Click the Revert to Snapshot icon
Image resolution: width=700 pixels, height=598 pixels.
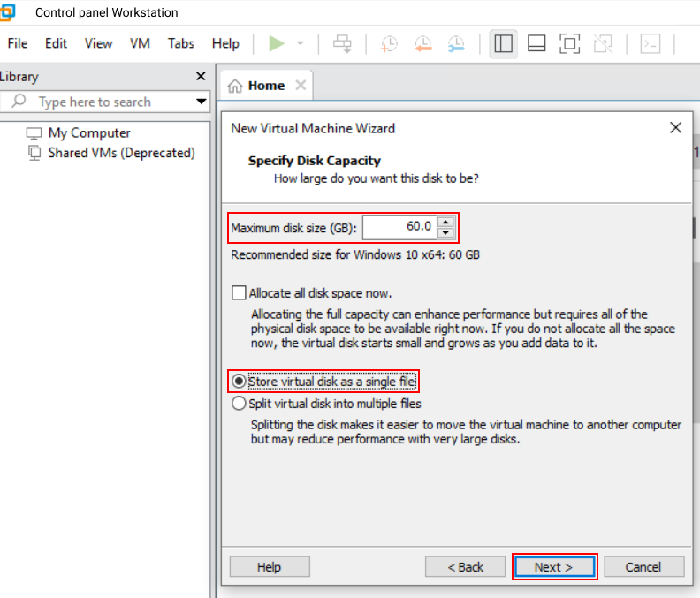point(422,43)
